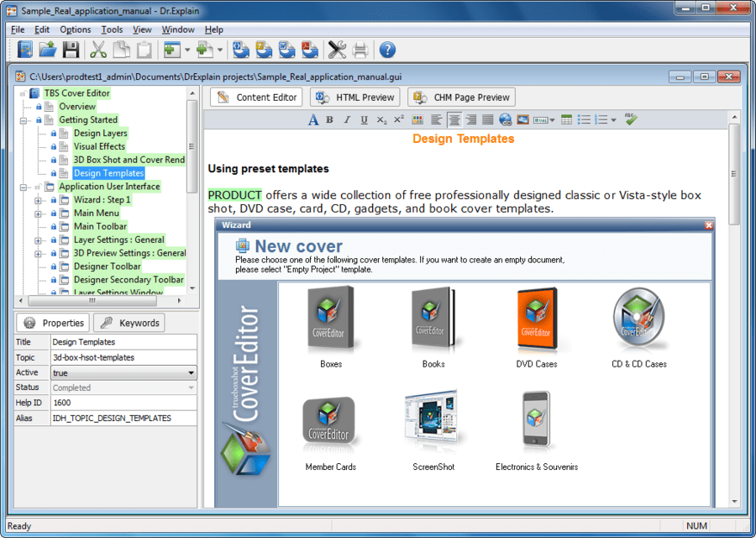This screenshot has height=538, width=756.
Task: Collapse the Getting Started tree node
Action: point(39,120)
